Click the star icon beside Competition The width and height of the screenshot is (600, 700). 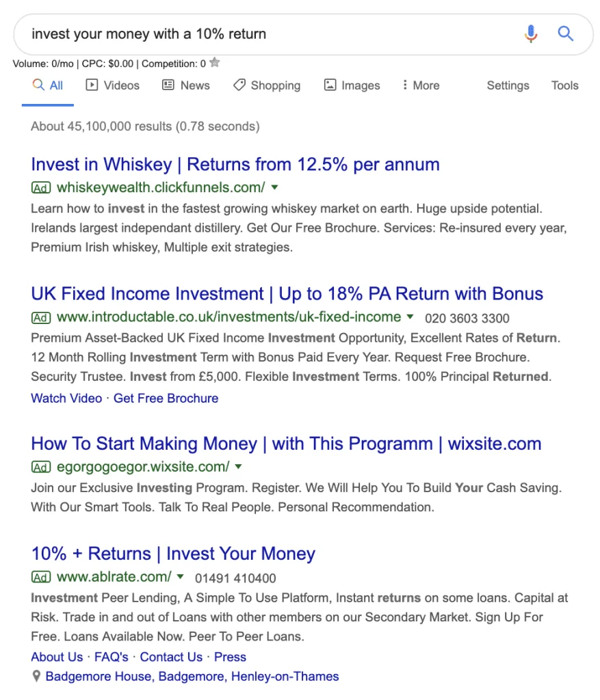[x=214, y=62]
